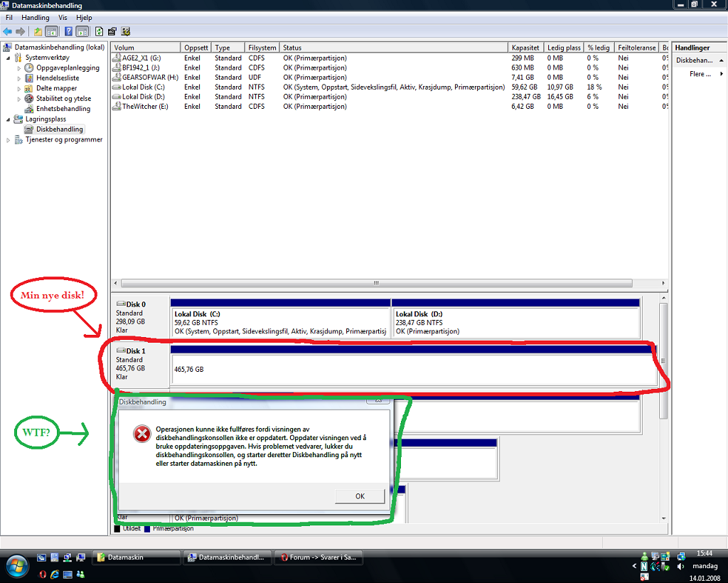Expand the Hendelsesliste node arrow
The width and height of the screenshot is (728, 583).
tap(19, 78)
